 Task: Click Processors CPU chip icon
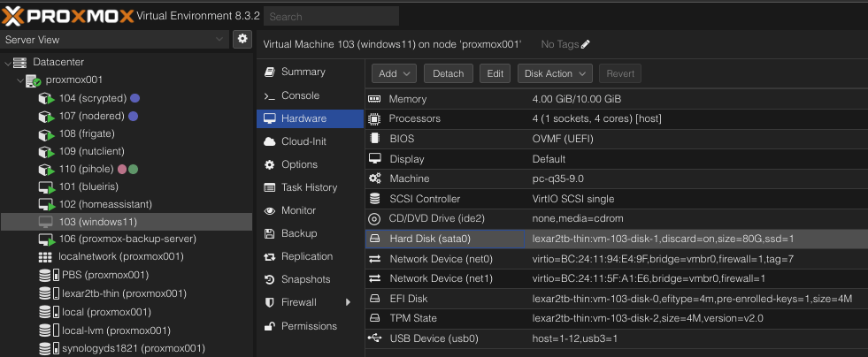coord(375,118)
